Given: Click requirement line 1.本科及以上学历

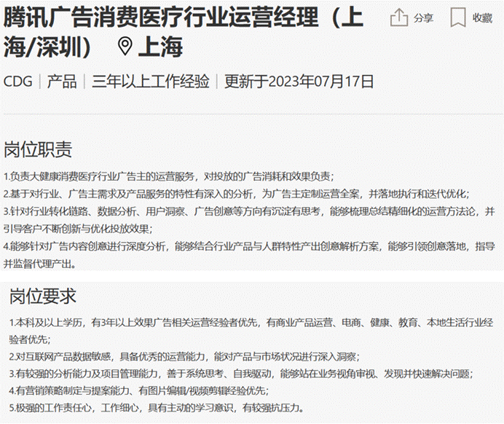Looking at the screenshot, I should (x=251, y=322).
